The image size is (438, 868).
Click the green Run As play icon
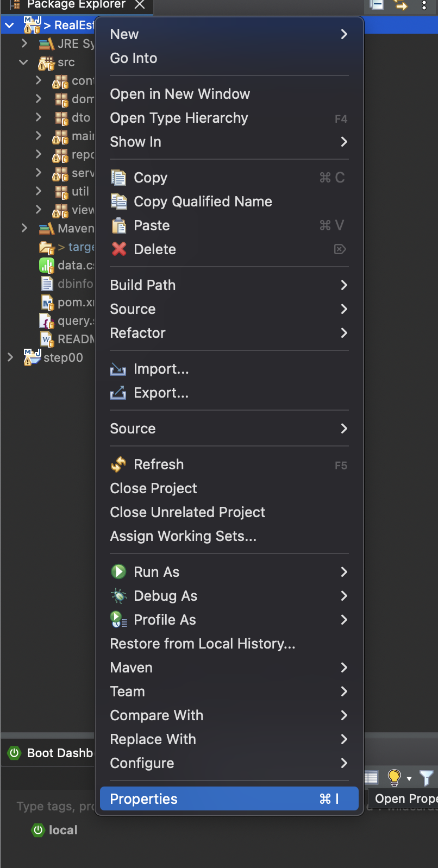point(118,571)
